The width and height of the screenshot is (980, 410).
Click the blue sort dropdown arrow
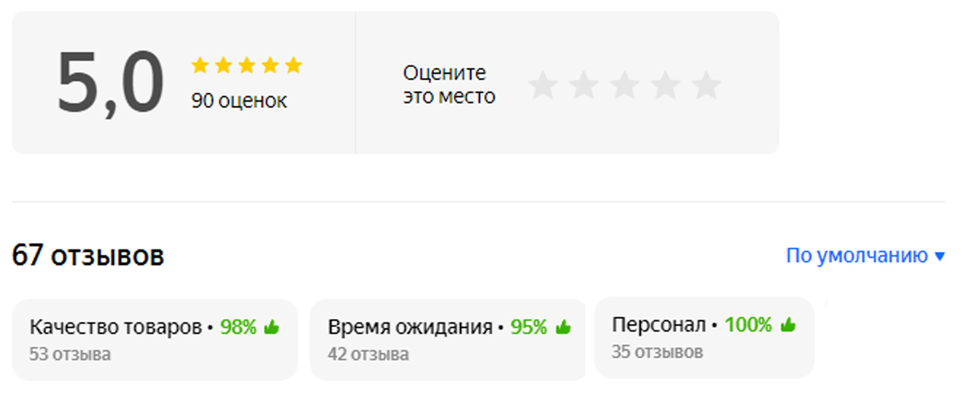(x=940, y=256)
